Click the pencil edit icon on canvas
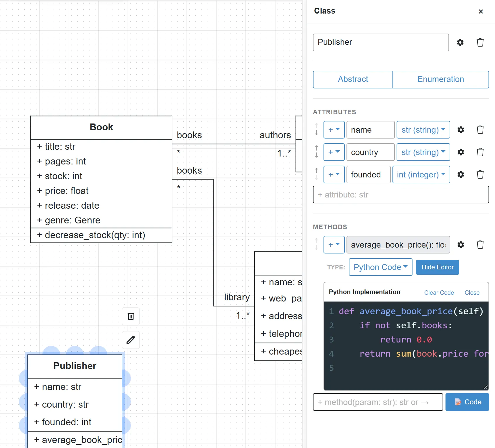The image size is (495, 448). pyautogui.click(x=131, y=340)
